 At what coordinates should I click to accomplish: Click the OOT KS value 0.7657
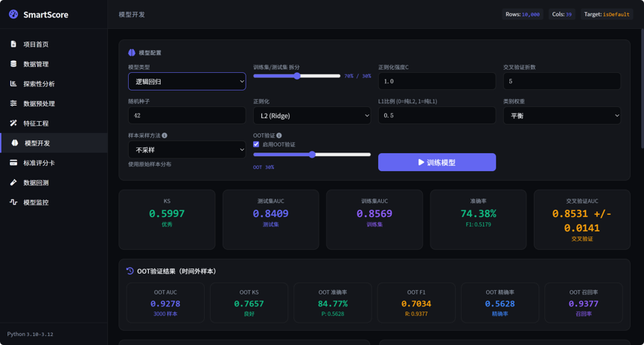pyautogui.click(x=249, y=303)
